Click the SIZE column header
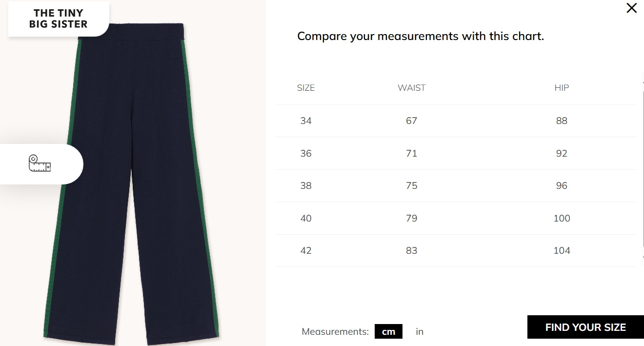This screenshot has width=644, height=346. [306, 88]
